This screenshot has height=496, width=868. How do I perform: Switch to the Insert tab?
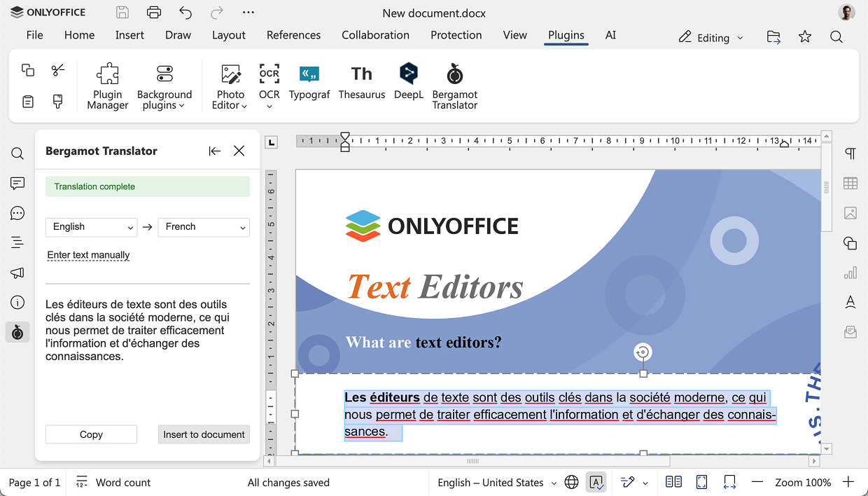pos(129,35)
